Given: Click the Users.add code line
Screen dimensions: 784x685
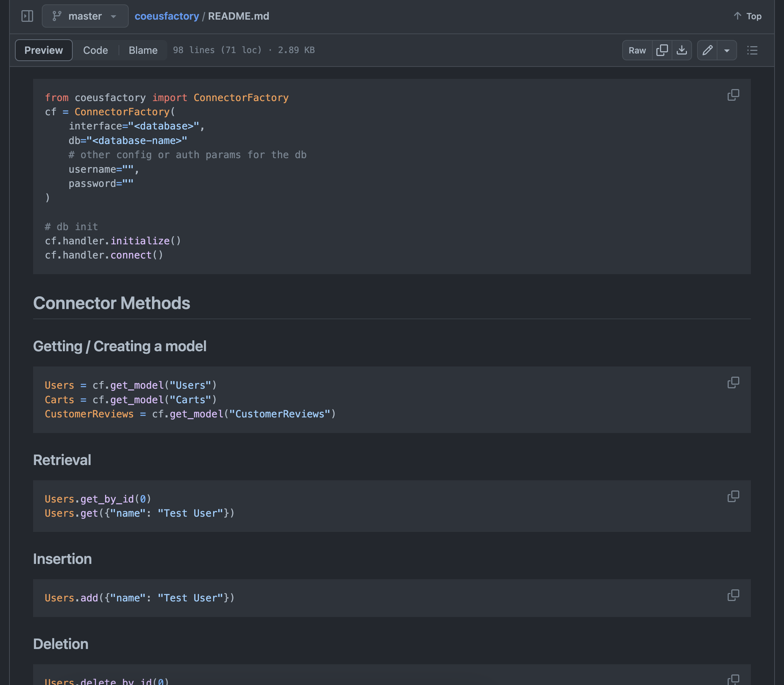Looking at the screenshot, I should 140,598.
